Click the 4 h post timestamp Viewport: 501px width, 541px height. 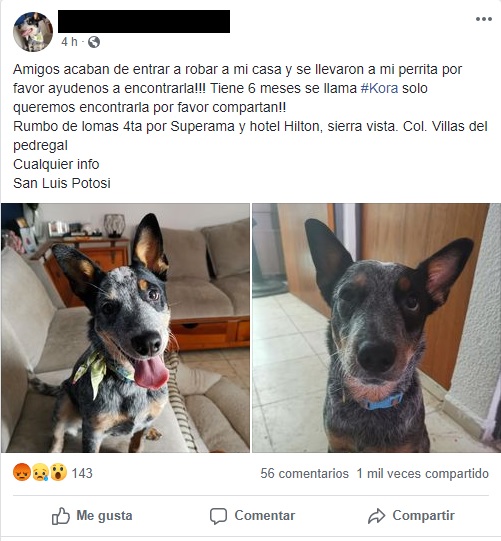tap(69, 42)
